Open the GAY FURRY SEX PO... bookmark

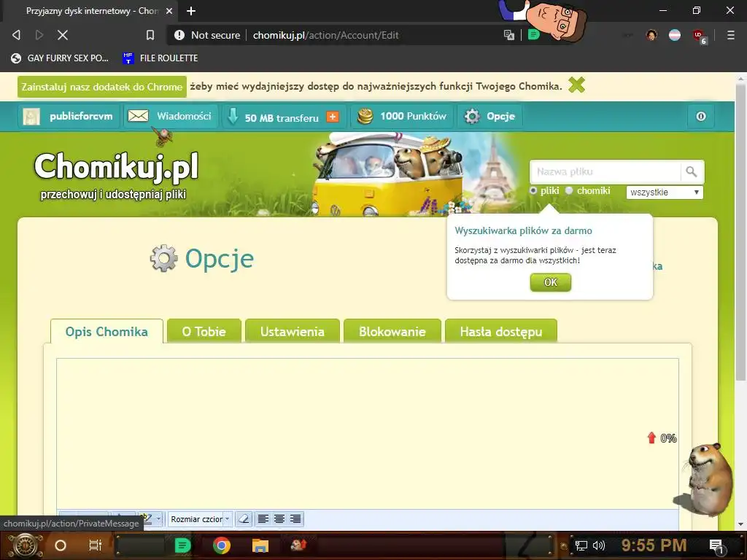[x=60, y=58]
